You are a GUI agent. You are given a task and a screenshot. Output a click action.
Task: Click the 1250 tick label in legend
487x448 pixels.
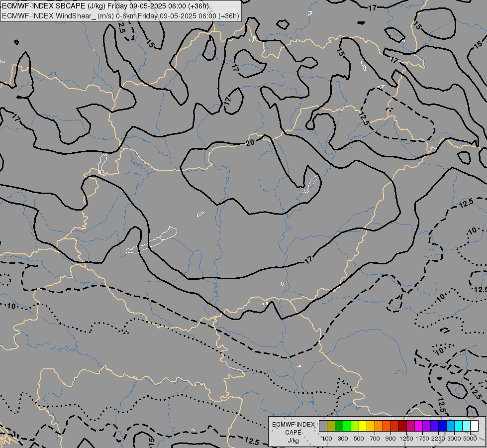click(406, 439)
